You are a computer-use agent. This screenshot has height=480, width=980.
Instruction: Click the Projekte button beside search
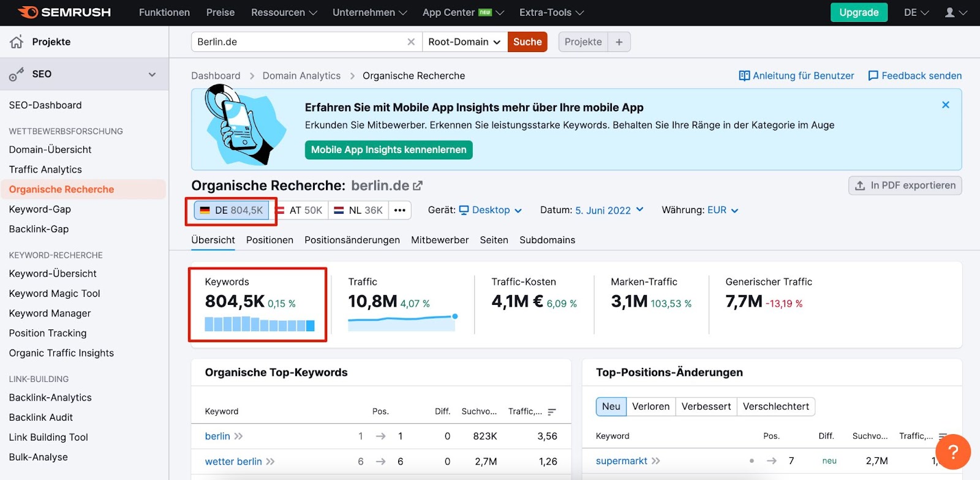click(x=583, y=42)
